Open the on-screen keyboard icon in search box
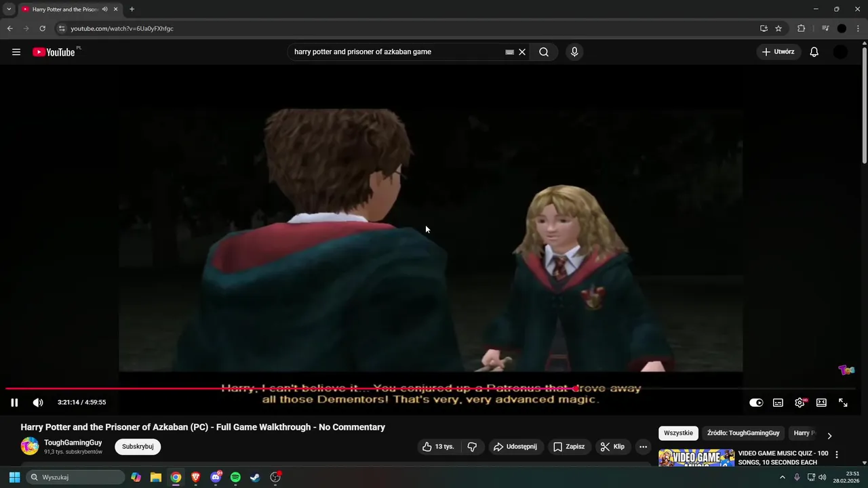The image size is (868, 488). pyautogui.click(x=510, y=52)
